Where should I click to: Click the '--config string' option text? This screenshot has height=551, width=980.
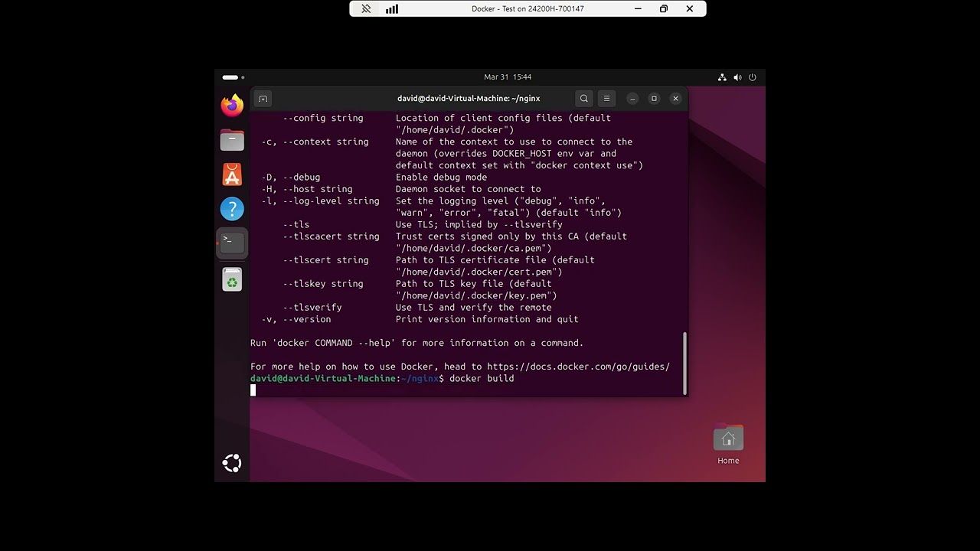click(x=323, y=119)
